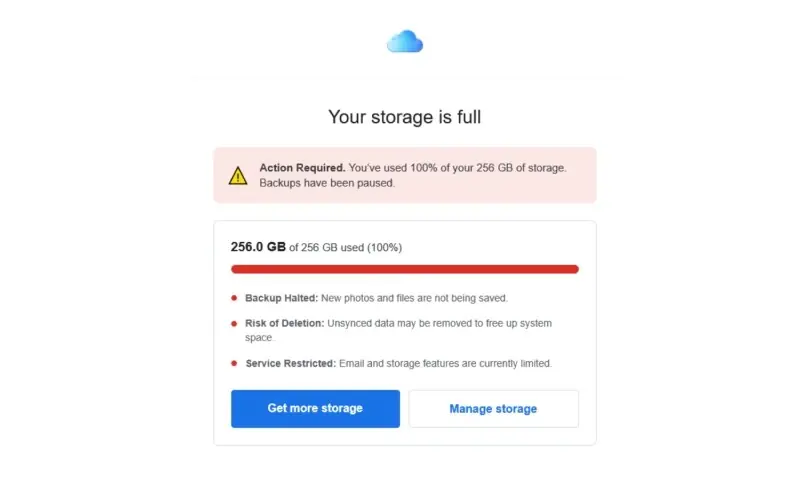Viewport: 800px width, 480px height.
Task: Click the "Risk of Deletion:" label
Action: [x=284, y=324]
